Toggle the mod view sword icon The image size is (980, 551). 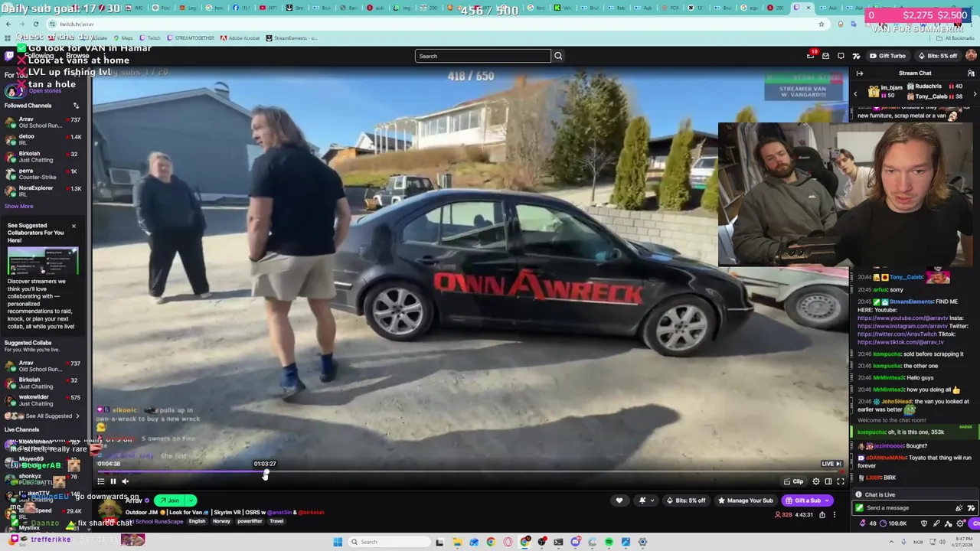[x=936, y=523]
